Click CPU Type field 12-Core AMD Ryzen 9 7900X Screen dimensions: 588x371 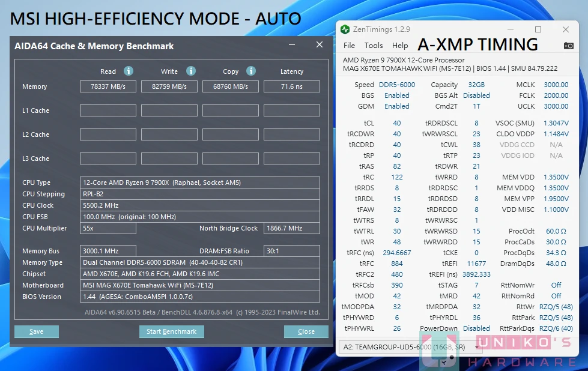(200, 182)
